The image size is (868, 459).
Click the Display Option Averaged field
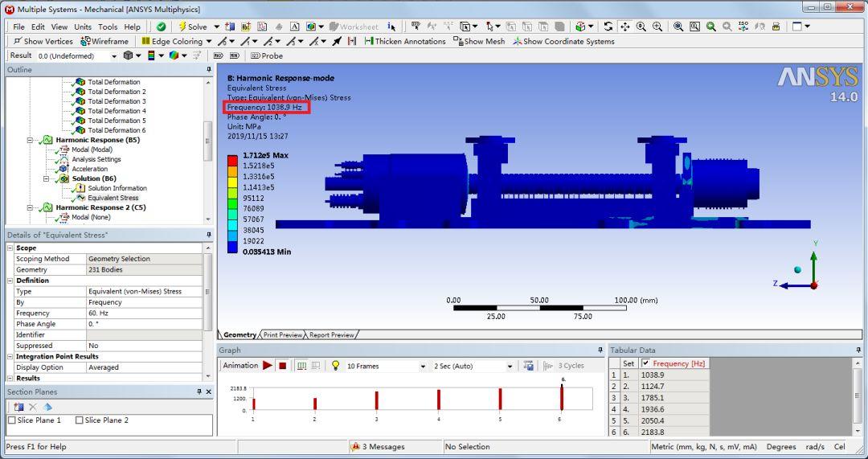pos(145,367)
